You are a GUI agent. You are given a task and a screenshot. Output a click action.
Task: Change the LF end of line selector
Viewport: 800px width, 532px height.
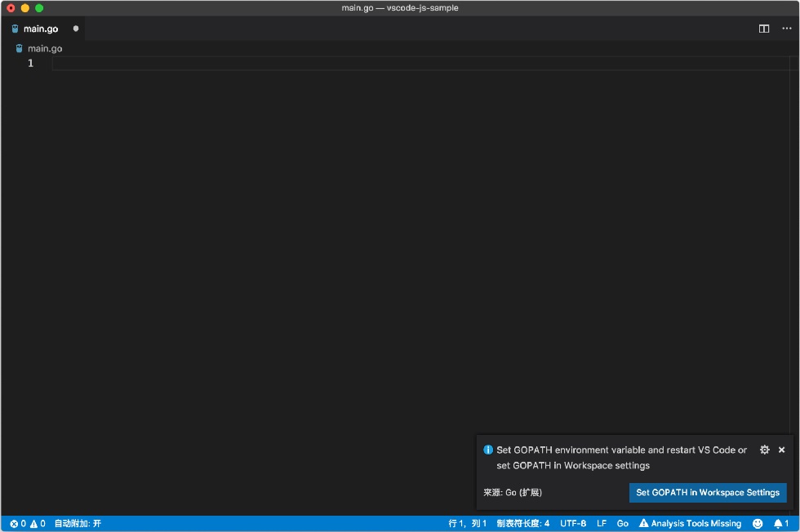[602, 523]
